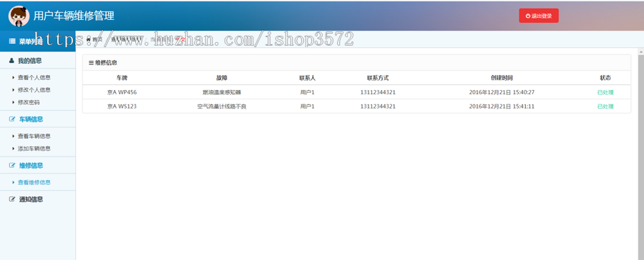Collapse the 维修信息 menu section
The image size is (644, 260).
click(x=38, y=166)
